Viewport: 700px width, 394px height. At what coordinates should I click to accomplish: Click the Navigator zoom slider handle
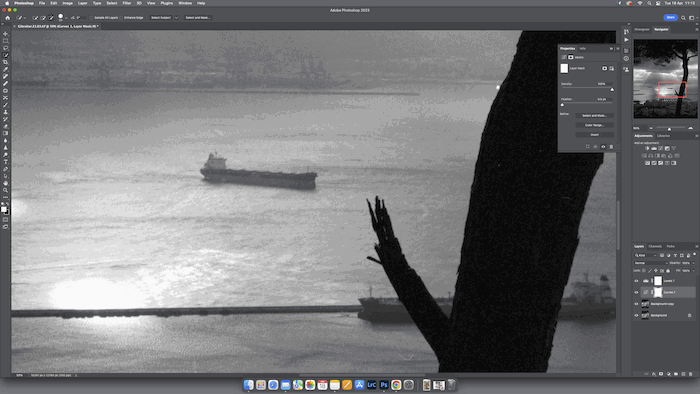[x=669, y=129]
